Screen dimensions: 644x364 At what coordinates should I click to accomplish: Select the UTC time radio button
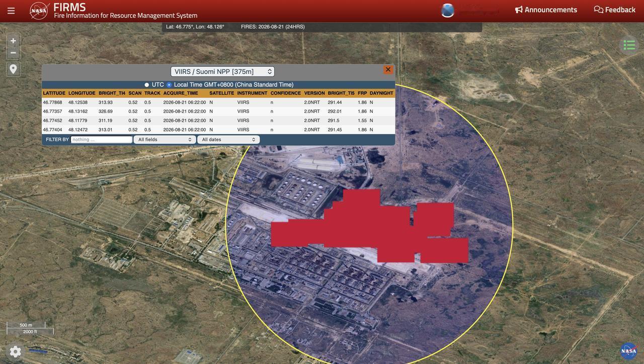pos(147,85)
